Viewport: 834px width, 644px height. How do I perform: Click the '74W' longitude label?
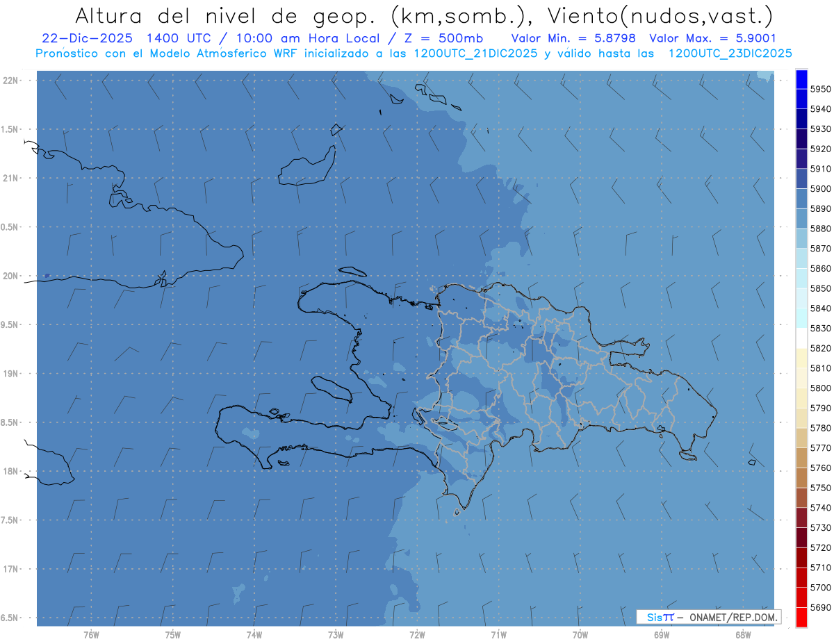254,635
